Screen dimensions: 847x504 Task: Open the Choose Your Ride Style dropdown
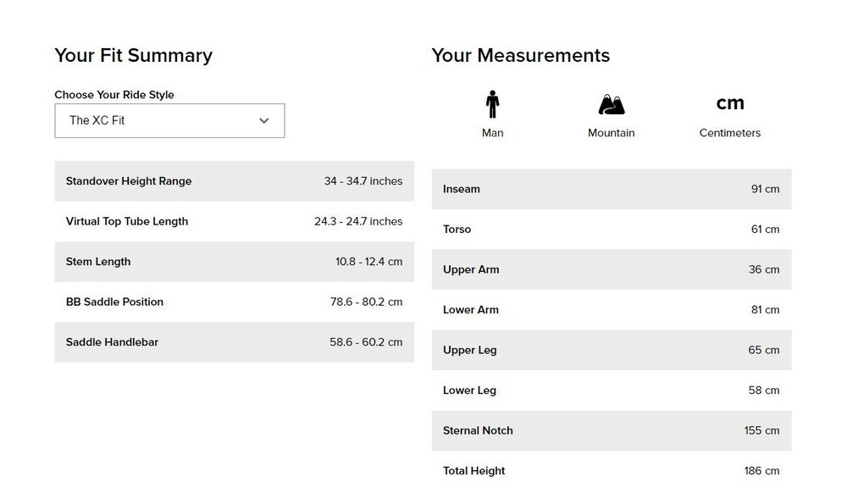[x=169, y=120]
